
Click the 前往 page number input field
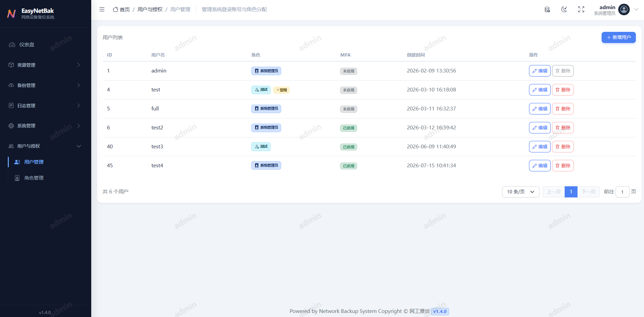point(622,192)
